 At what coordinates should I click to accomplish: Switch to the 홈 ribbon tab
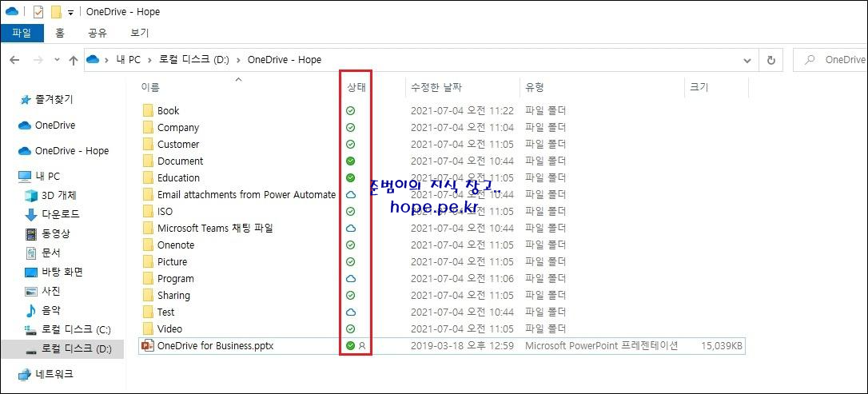pos(60,33)
